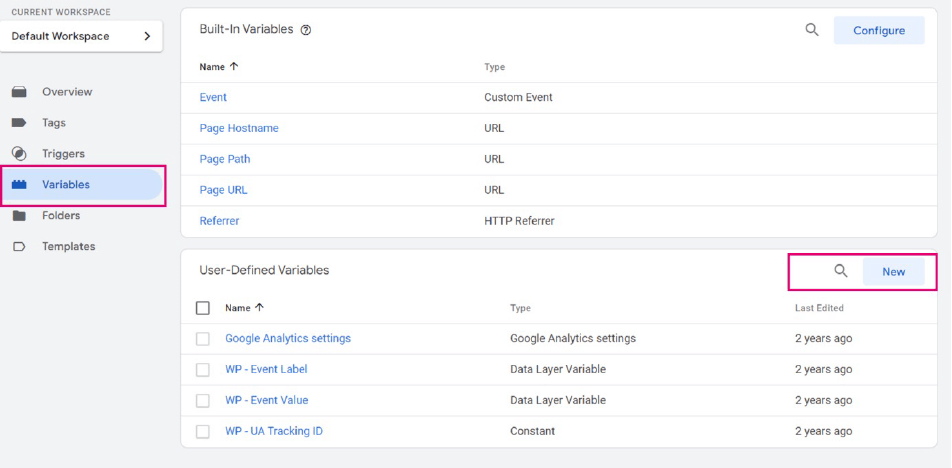Expand the Default Workspace selector
Viewport: 952px width, 468px height.
click(81, 36)
